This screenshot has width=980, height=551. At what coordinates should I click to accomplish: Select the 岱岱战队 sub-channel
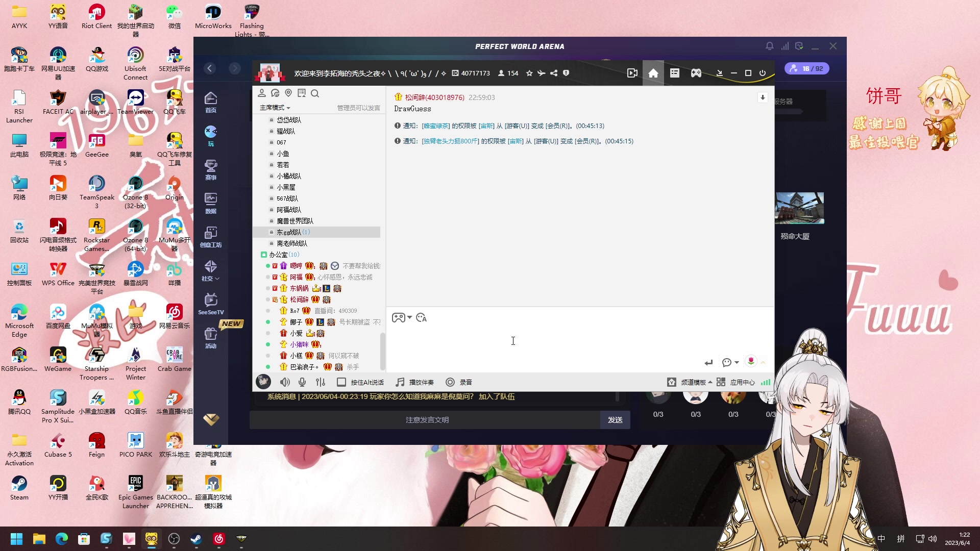[289, 120]
